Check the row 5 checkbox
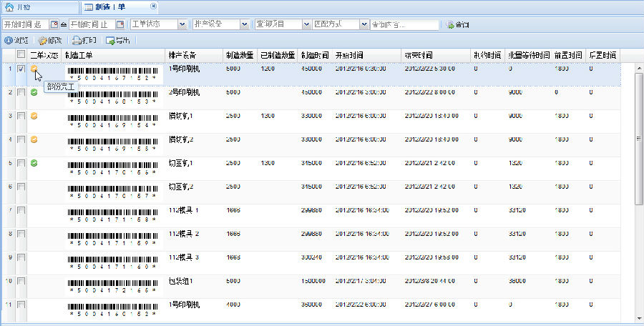644x326 pixels. click(21, 163)
